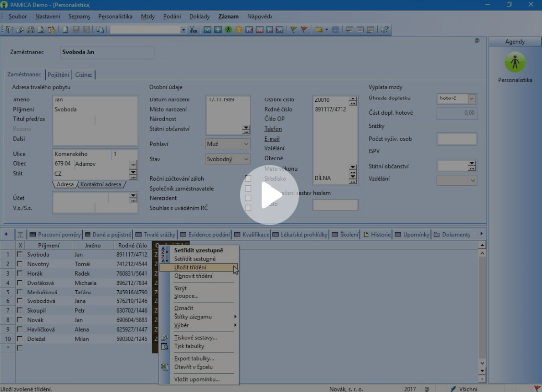The height and width of the screenshot is (392, 542).
Task: Toggle the Nerezident checkbox
Action: pyautogui.click(x=248, y=198)
